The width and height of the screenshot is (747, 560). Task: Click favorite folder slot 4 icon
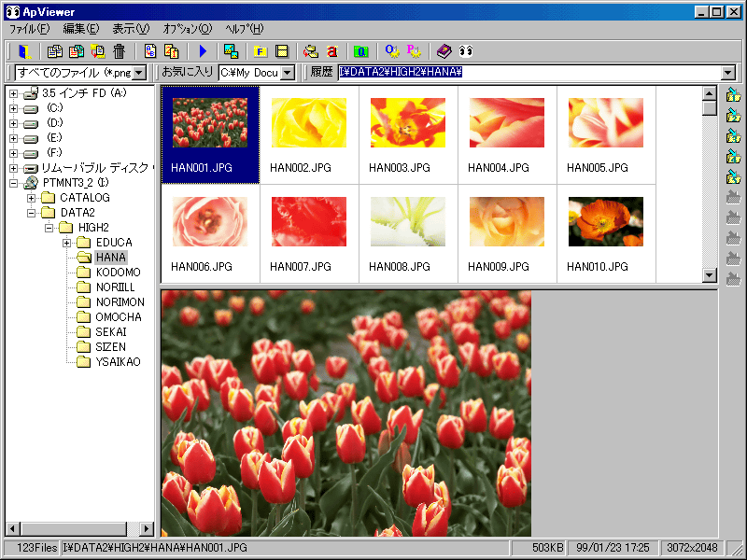click(733, 157)
